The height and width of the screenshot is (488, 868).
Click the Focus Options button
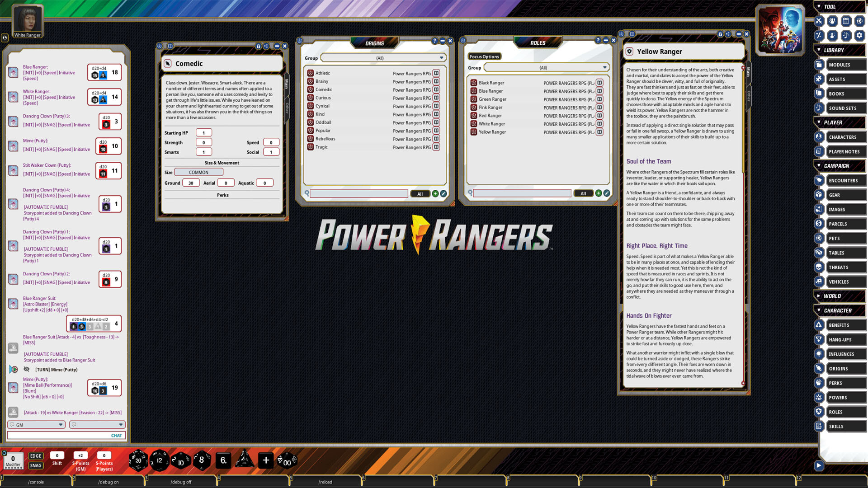pyautogui.click(x=484, y=56)
